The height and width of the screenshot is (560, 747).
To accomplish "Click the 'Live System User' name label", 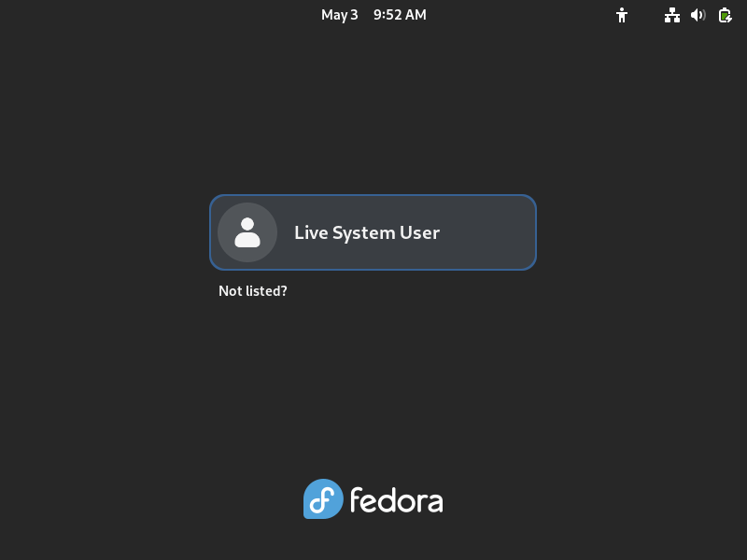I will [367, 232].
